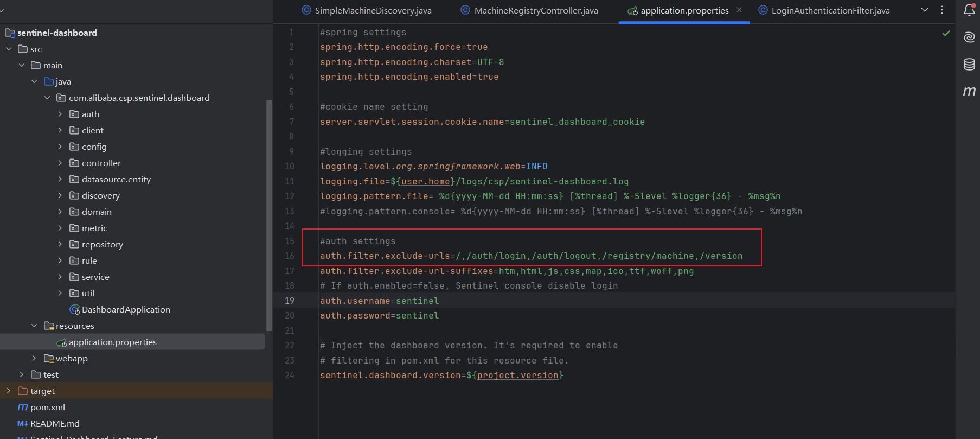Image resolution: width=980 pixels, height=439 pixels.
Task: Open pom.xml in the project tree
Action: click(x=47, y=407)
